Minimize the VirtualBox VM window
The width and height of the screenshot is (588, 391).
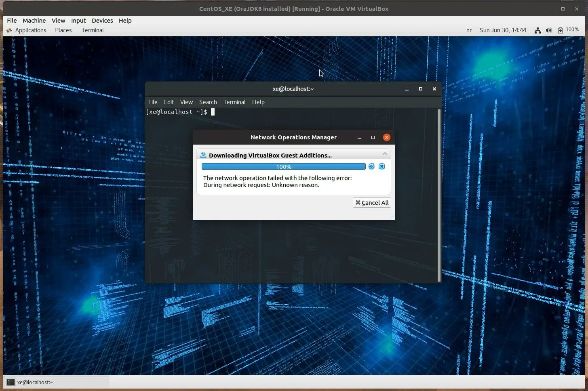tap(550, 9)
